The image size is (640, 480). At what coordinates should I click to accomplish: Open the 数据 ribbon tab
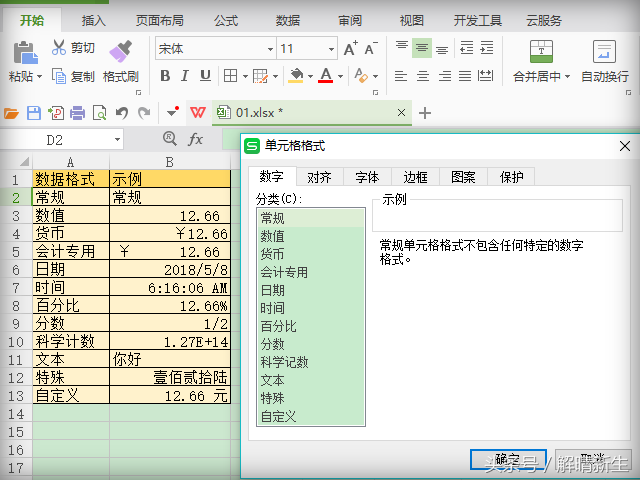pos(288,20)
